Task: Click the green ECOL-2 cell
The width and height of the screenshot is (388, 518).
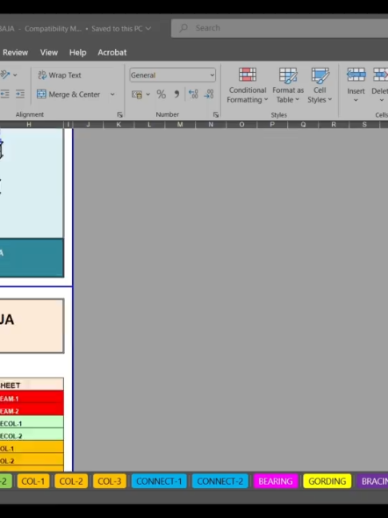Action: click(32, 435)
